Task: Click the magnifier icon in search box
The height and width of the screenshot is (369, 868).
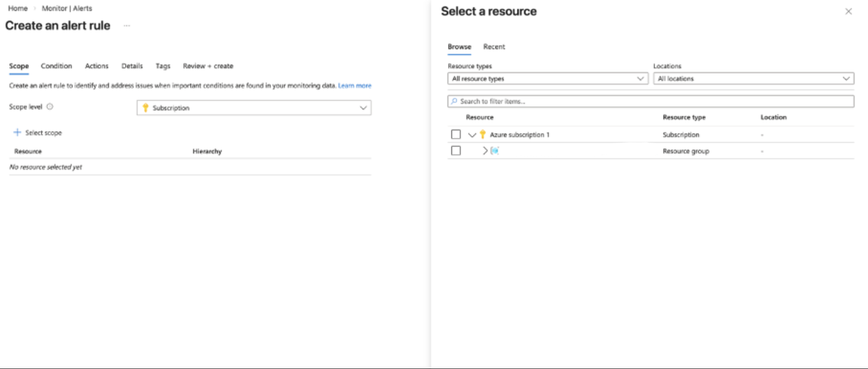Action: click(454, 101)
